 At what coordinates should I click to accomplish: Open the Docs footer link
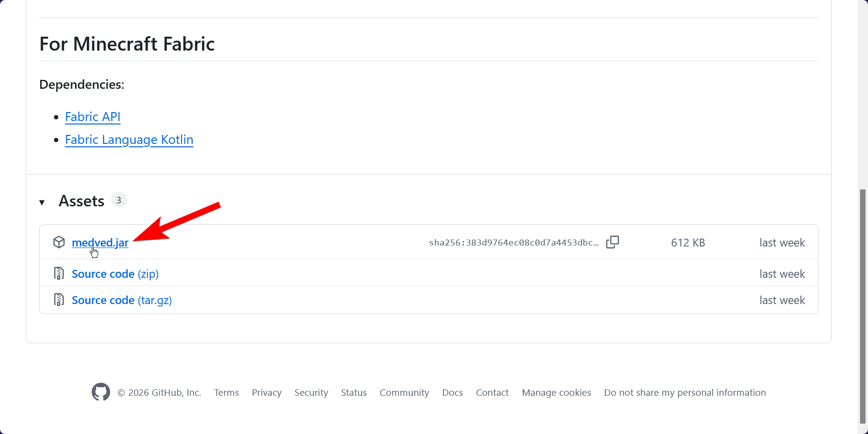click(453, 392)
